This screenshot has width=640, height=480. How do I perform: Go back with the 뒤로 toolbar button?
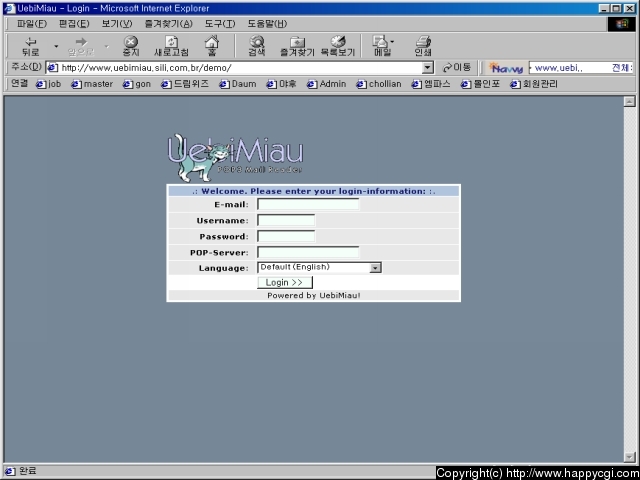click(x=31, y=46)
